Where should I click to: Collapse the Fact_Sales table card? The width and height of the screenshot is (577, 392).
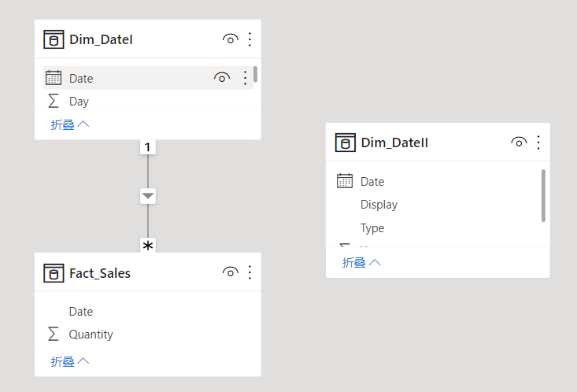coord(70,361)
